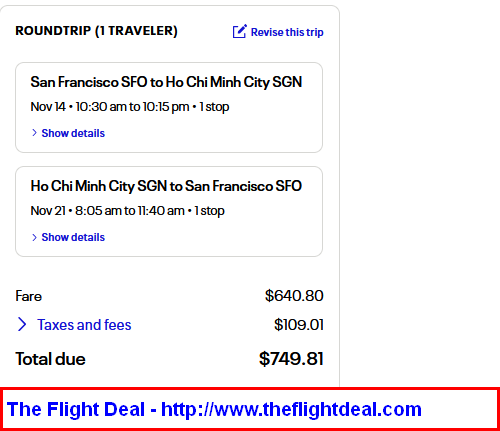Expand the chevron for the SFO to SGN details
Viewport: 500px width, 431px height.
(34, 133)
